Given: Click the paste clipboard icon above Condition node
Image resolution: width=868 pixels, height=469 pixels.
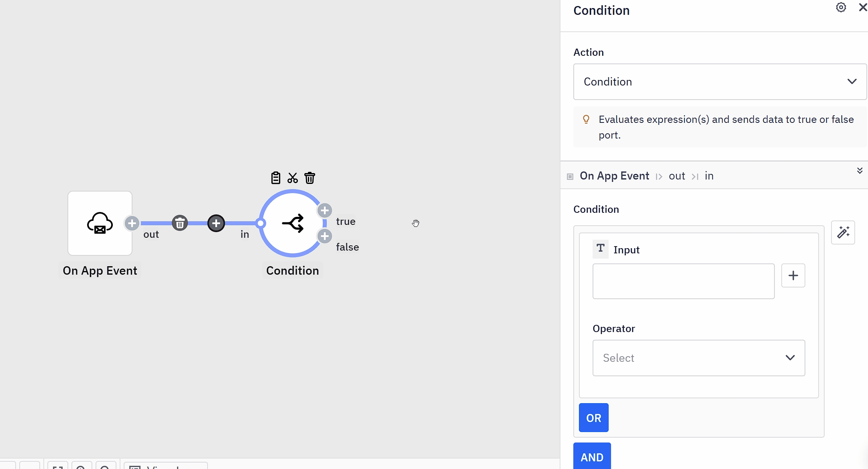Looking at the screenshot, I should (275, 177).
